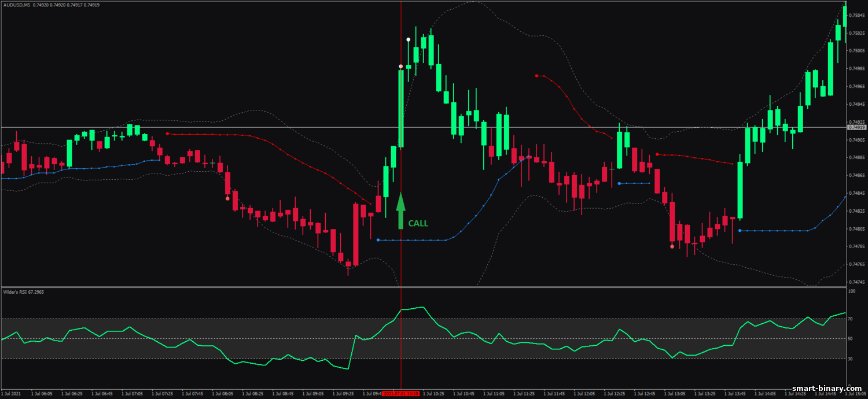Viewport: 868px width, 399px height.
Task: Click price axis label 0.74865
Action: (858, 175)
